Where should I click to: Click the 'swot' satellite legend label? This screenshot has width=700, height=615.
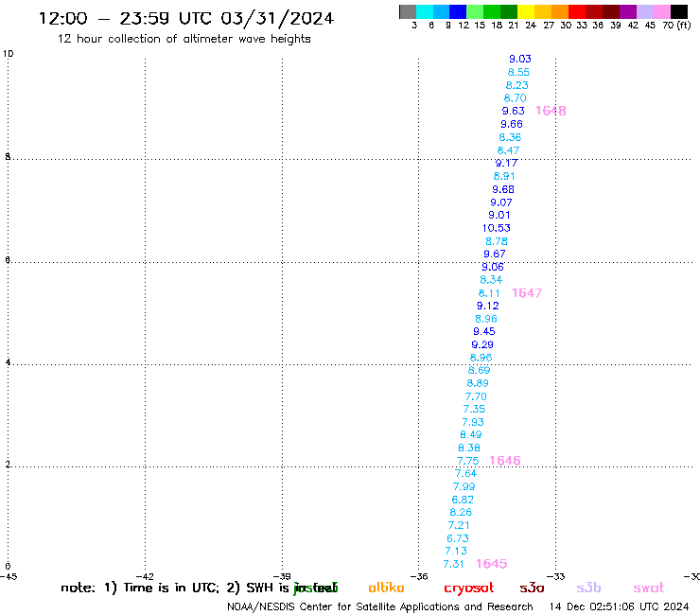coord(649,589)
